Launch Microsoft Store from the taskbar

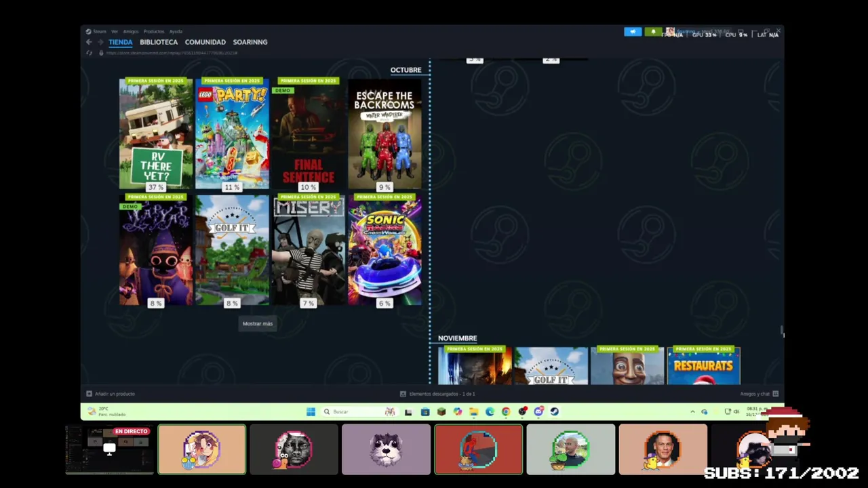(x=425, y=411)
